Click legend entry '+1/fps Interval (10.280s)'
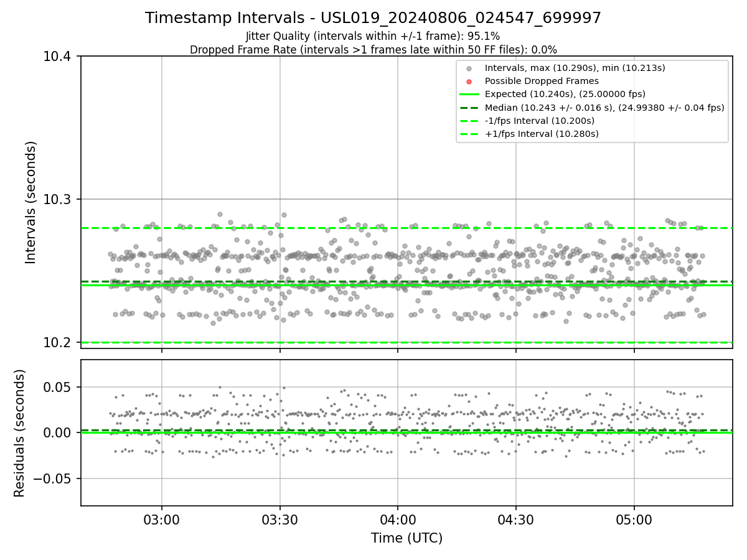 (x=542, y=134)
